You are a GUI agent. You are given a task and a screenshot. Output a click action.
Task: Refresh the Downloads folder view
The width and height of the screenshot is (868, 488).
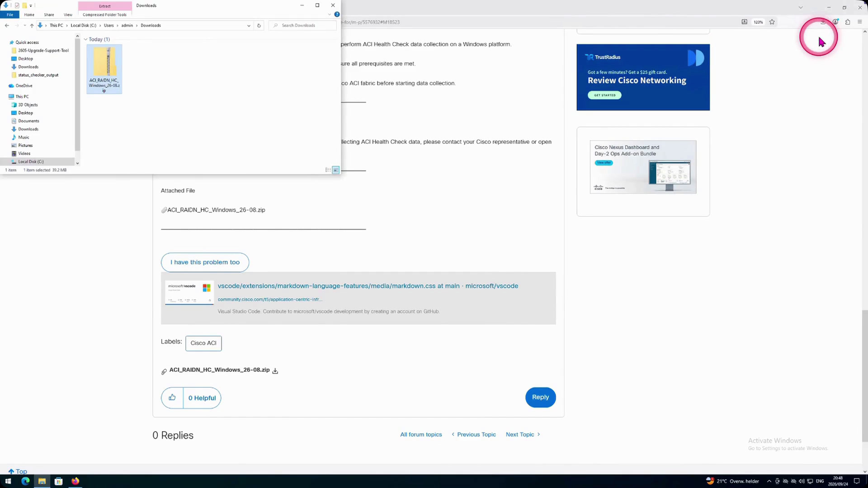(259, 25)
